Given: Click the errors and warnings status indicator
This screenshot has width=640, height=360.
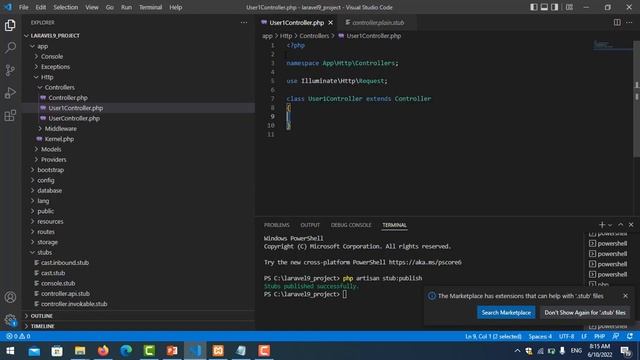Looking at the screenshot, I should pyautogui.click(x=18, y=336).
